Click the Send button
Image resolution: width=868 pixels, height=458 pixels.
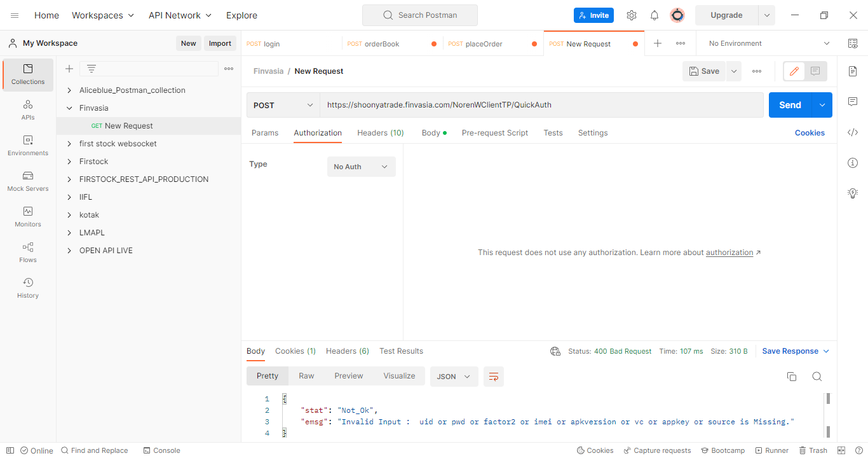coord(790,105)
